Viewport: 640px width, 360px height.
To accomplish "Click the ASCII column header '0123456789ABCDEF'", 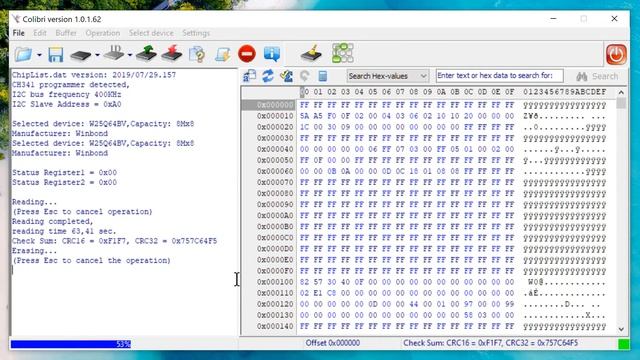I will pos(564,92).
